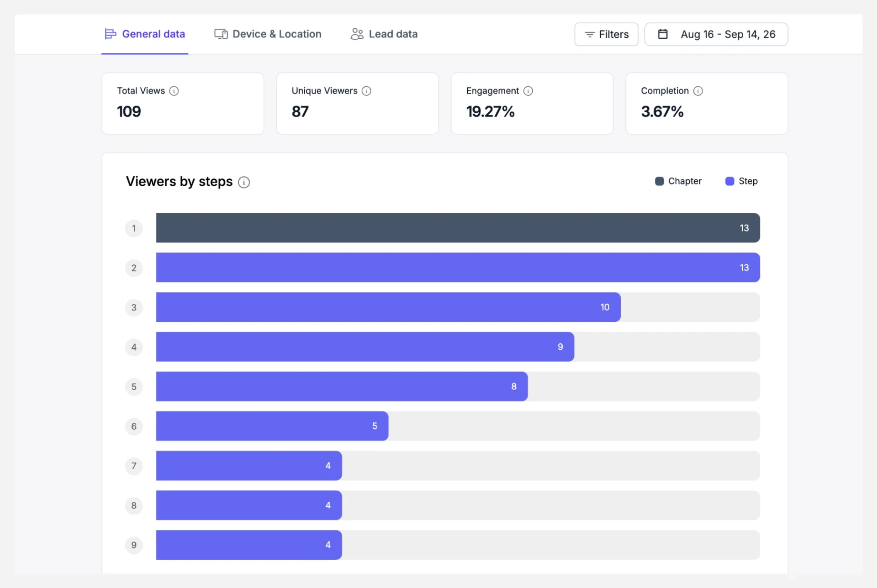Click the Lead data people icon

(357, 34)
